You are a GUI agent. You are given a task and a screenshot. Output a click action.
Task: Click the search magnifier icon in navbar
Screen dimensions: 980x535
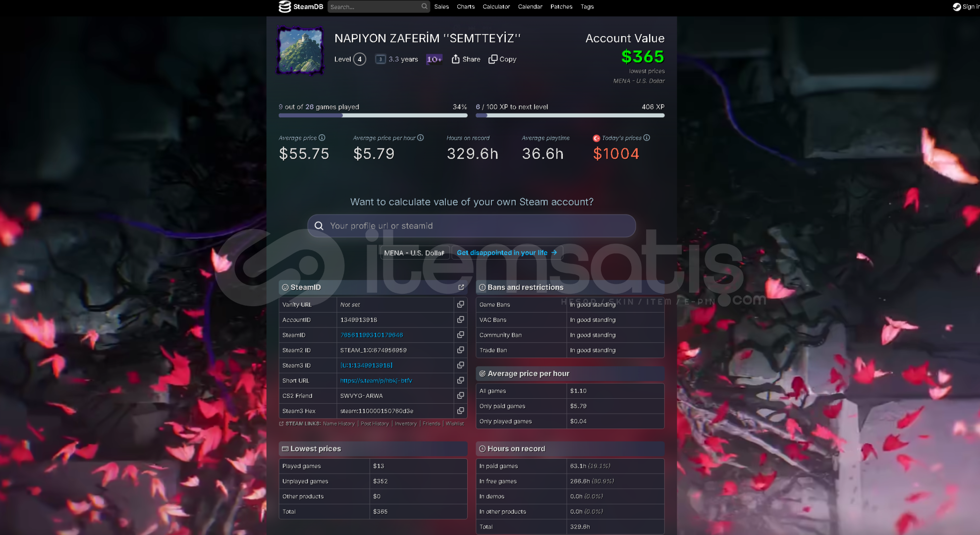424,6
